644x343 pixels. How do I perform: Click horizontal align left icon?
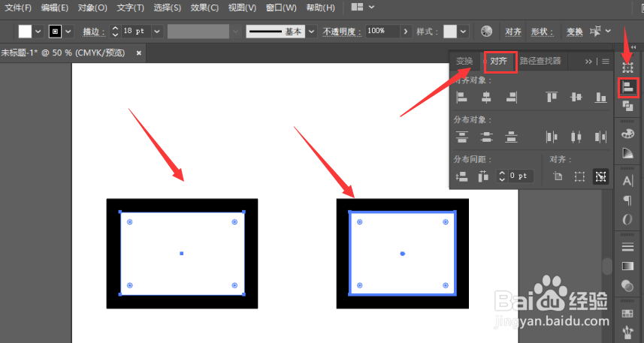tap(462, 98)
